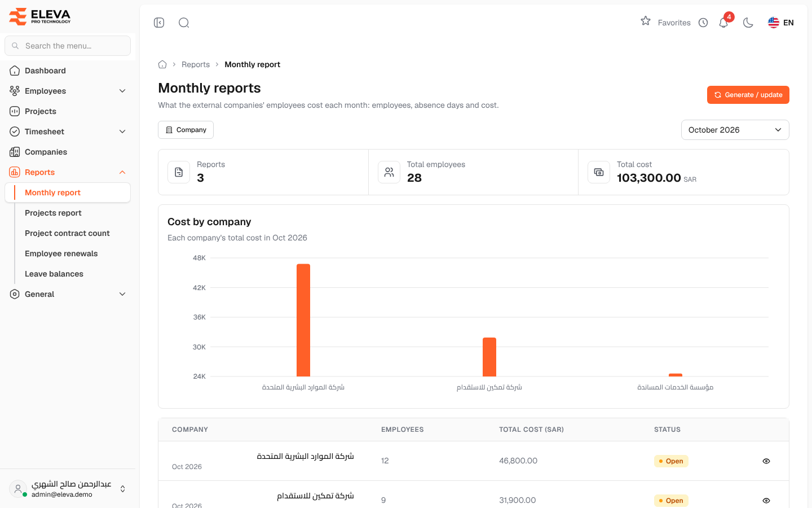Collapse the Reports submenu chevron
Viewport: 812px width, 508px height.
pyautogui.click(x=122, y=172)
